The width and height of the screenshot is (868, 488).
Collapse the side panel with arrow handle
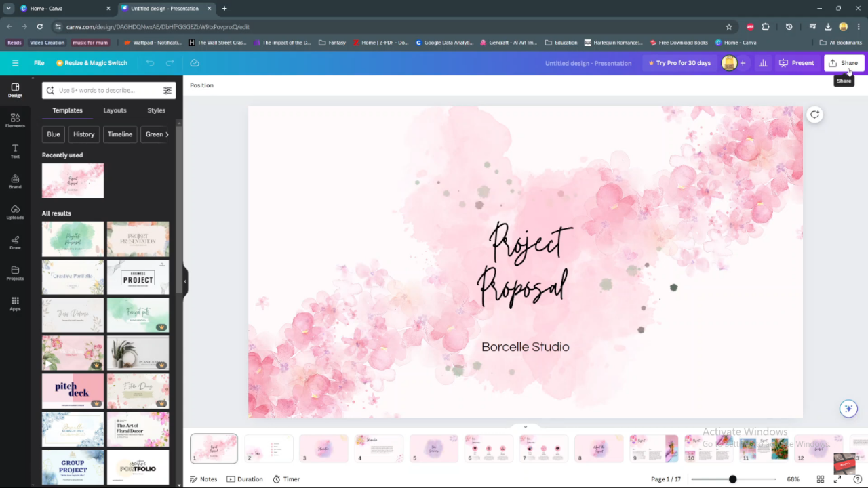[185, 281]
